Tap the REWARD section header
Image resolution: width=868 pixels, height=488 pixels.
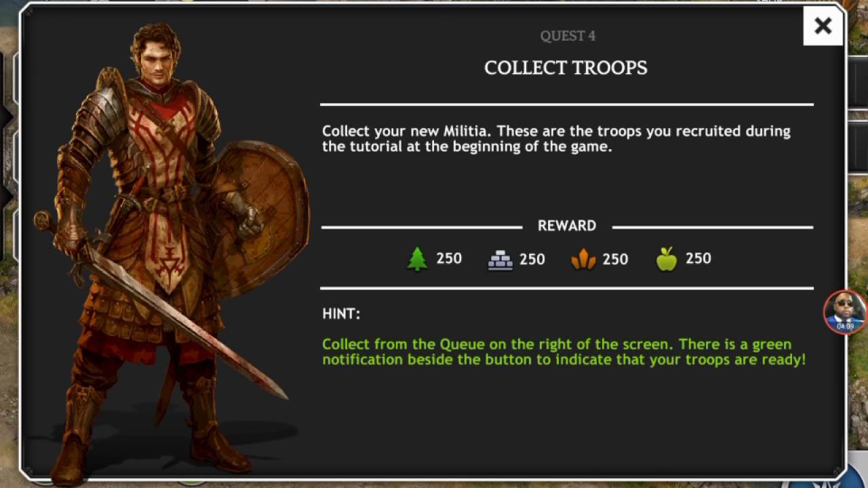pos(567,226)
